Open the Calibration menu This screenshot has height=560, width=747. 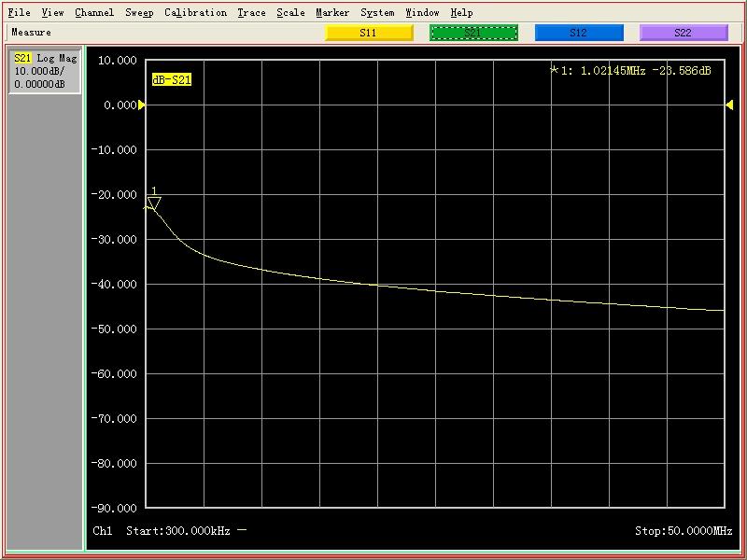[195, 12]
